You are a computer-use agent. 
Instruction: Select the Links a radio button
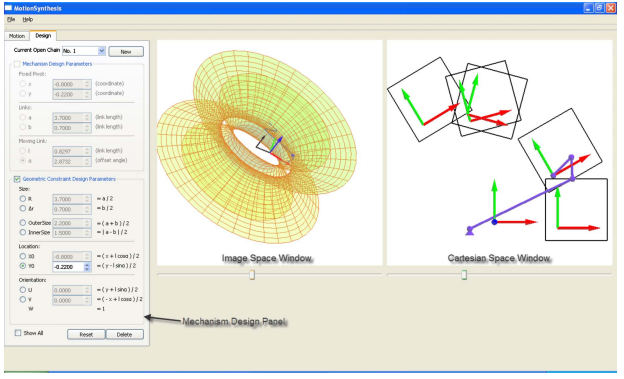pyautogui.click(x=23, y=117)
